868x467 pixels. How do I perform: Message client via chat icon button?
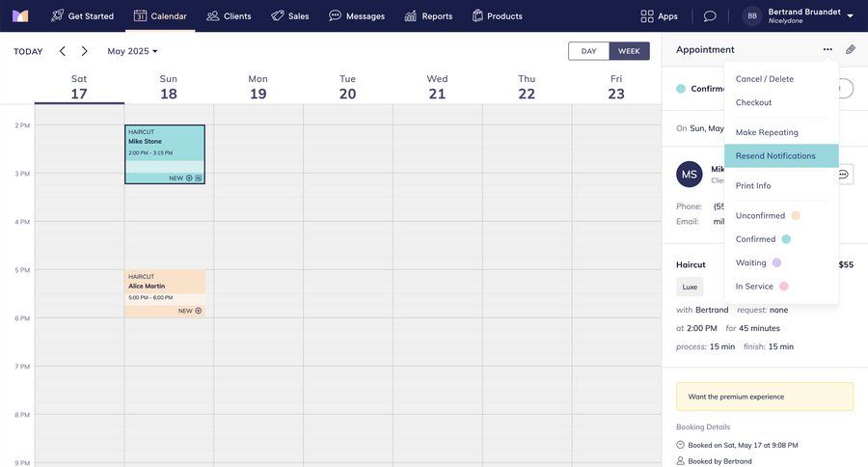coord(844,175)
